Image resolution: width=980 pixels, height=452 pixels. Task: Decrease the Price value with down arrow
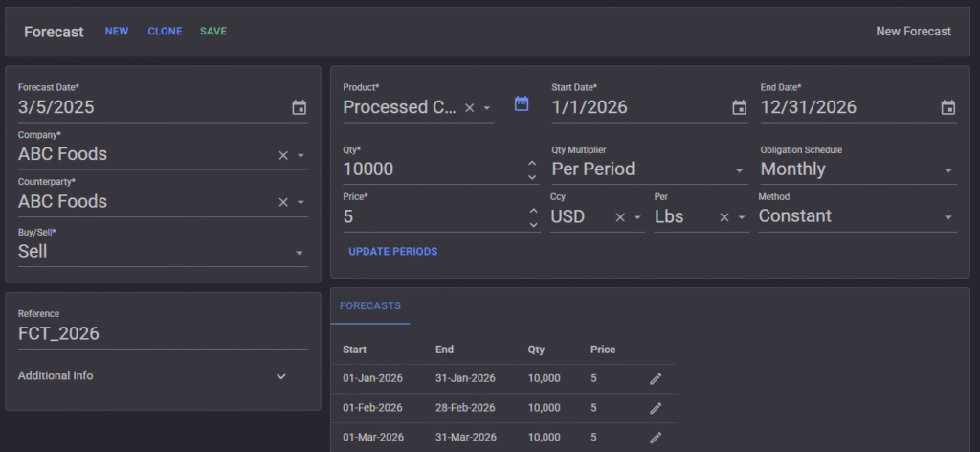click(x=533, y=225)
